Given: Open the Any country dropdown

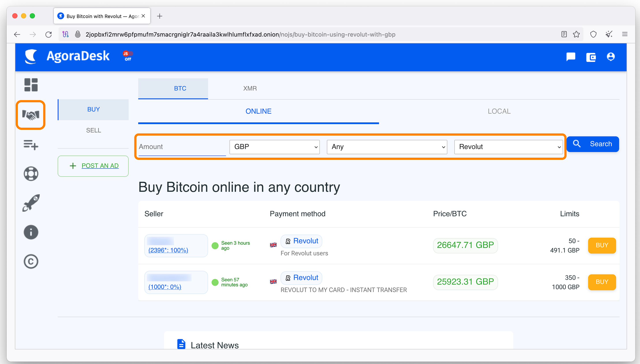Looking at the screenshot, I should 387,147.
